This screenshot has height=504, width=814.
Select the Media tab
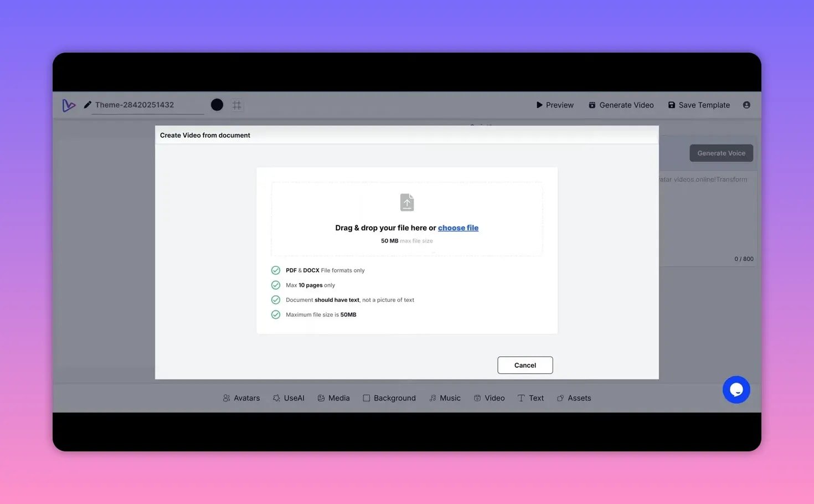tap(333, 398)
